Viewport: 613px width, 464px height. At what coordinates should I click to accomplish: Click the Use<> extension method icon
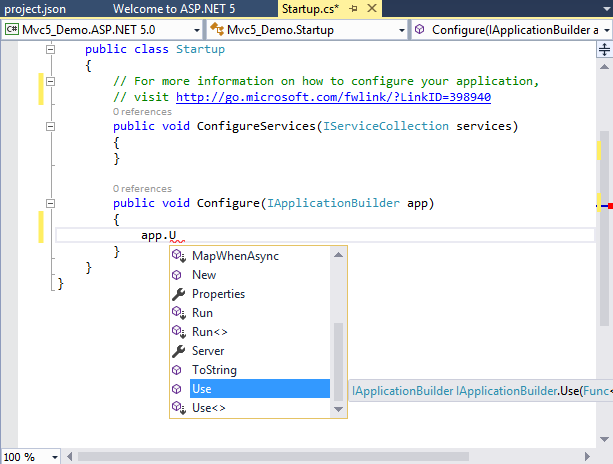(179, 408)
